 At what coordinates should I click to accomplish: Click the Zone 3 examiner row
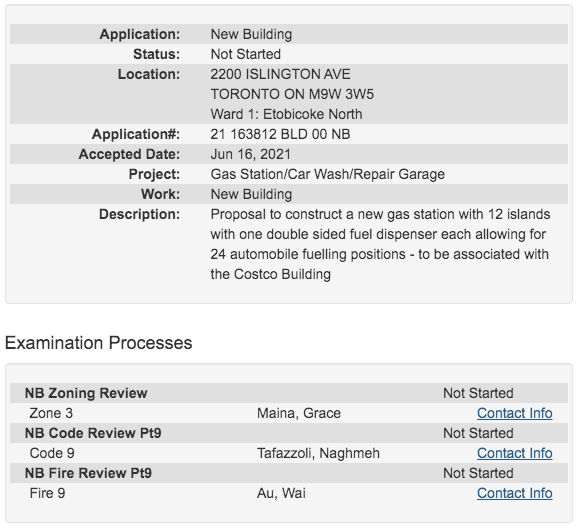[x=289, y=413]
